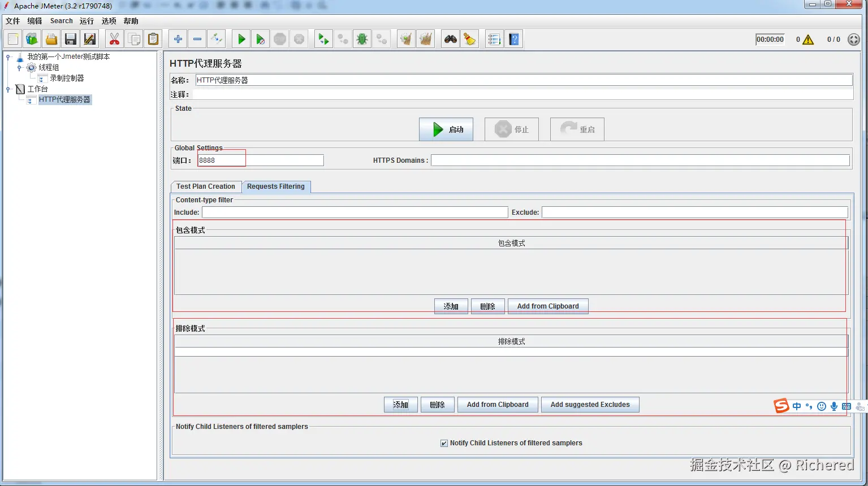This screenshot has height=486, width=868.
Task: Click the 启动 start proxy button
Action: [x=446, y=129]
